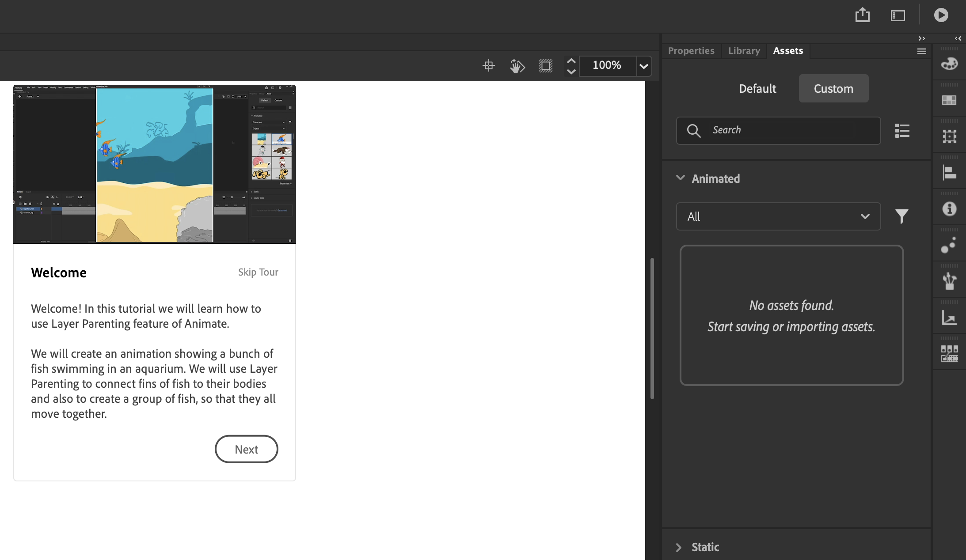This screenshot has width=966, height=560.
Task: Click the Center Stage icon above the canvas
Action: [x=488, y=65]
